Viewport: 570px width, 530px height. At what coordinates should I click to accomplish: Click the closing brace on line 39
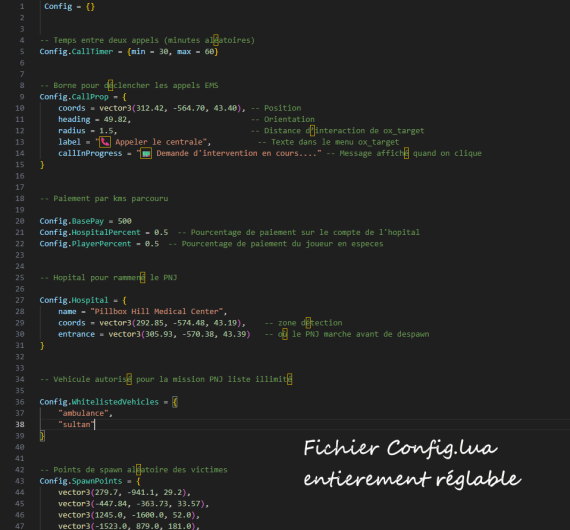click(42, 435)
